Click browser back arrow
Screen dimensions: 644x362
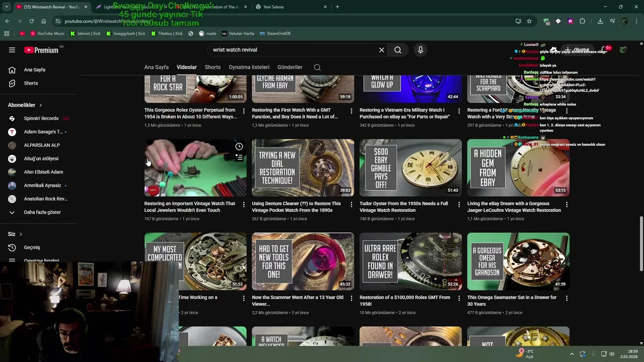[x=7, y=21]
